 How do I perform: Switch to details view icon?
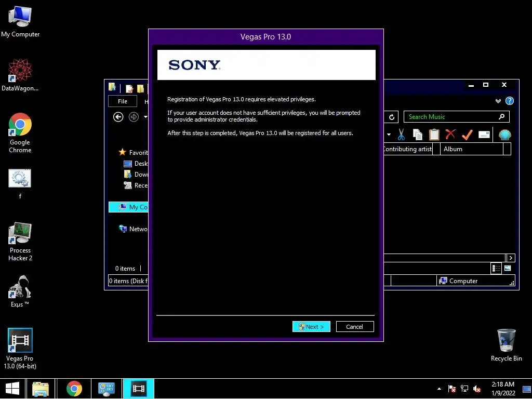496,269
